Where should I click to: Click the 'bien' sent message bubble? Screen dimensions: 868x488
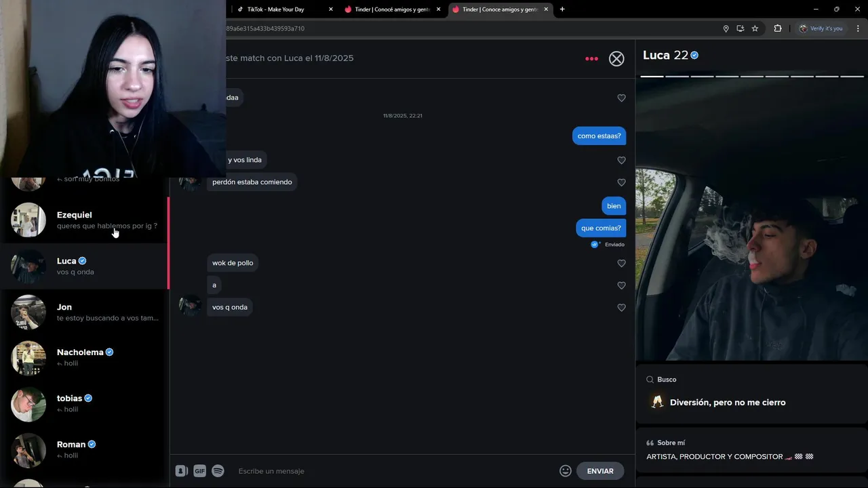[x=614, y=206]
